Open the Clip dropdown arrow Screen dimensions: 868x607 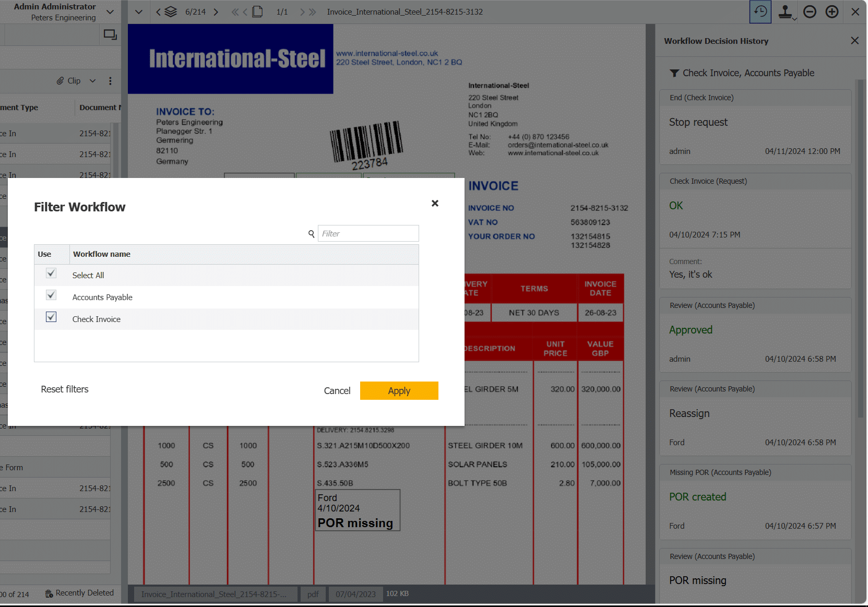click(93, 81)
